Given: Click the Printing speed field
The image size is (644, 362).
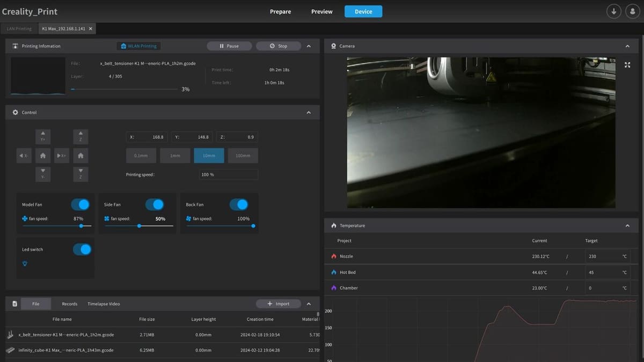Looking at the screenshot, I should [228, 175].
